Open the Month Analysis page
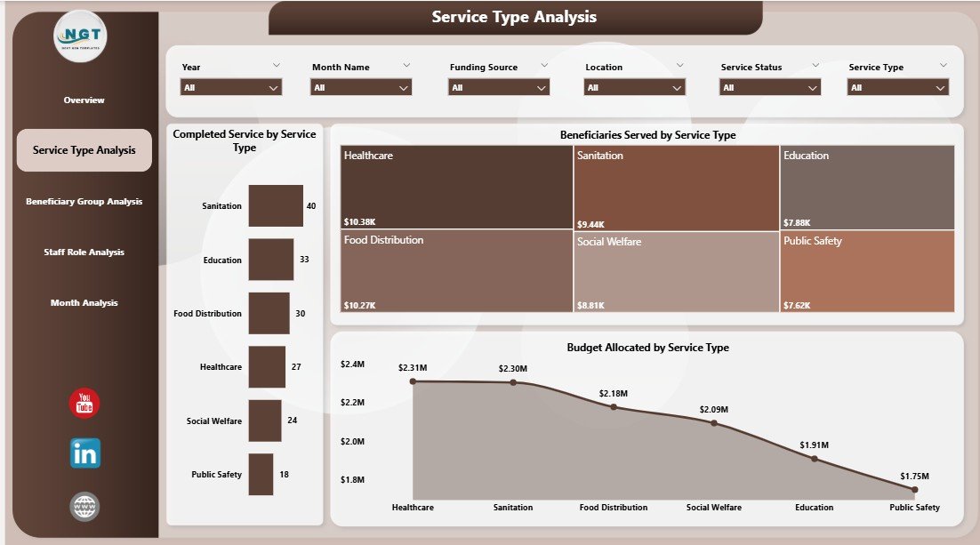 pyautogui.click(x=84, y=302)
